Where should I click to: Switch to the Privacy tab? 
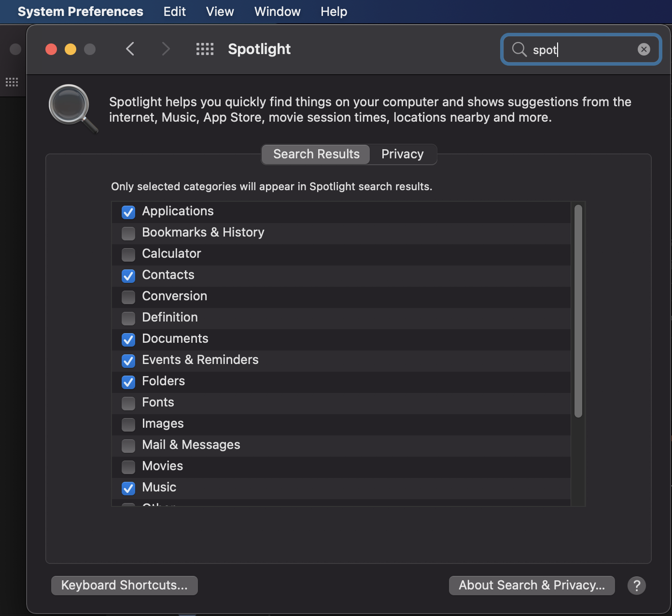tap(403, 154)
